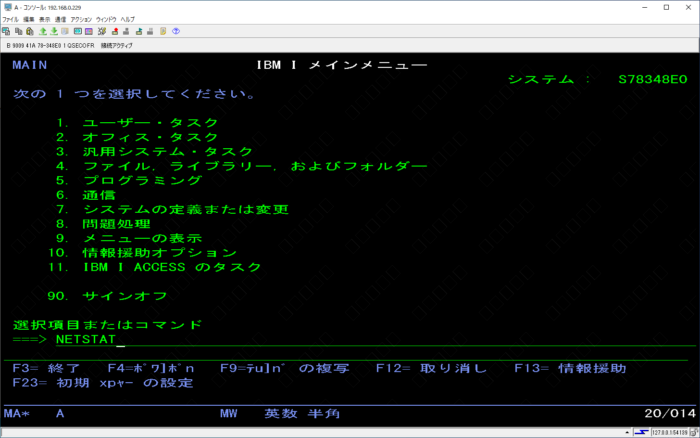Click the green upload arrow send icon
Image resolution: width=700 pixels, height=438 pixels.
point(43,31)
